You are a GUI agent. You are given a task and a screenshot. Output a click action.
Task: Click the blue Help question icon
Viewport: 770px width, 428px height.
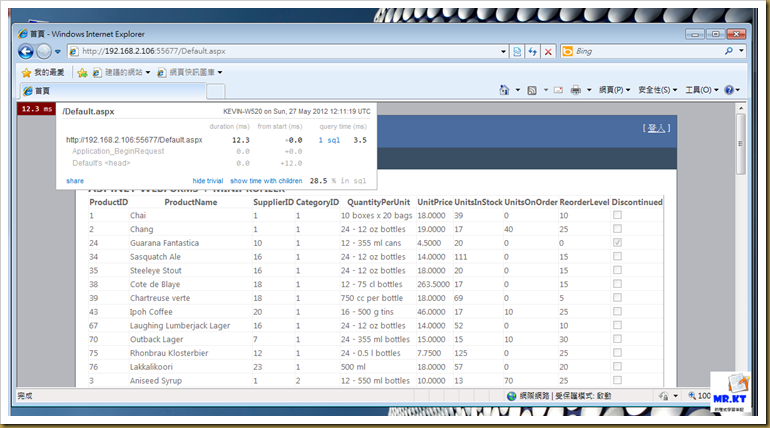coord(729,90)
